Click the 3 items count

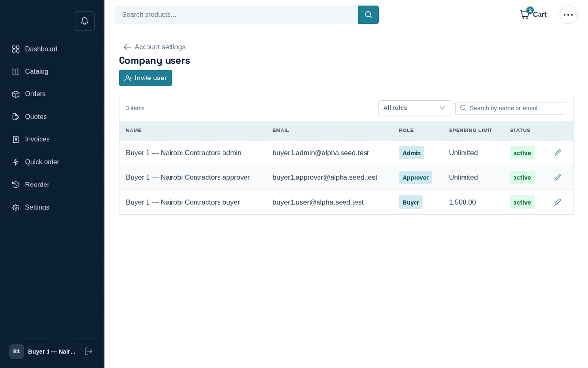click(x=135, y=108)
